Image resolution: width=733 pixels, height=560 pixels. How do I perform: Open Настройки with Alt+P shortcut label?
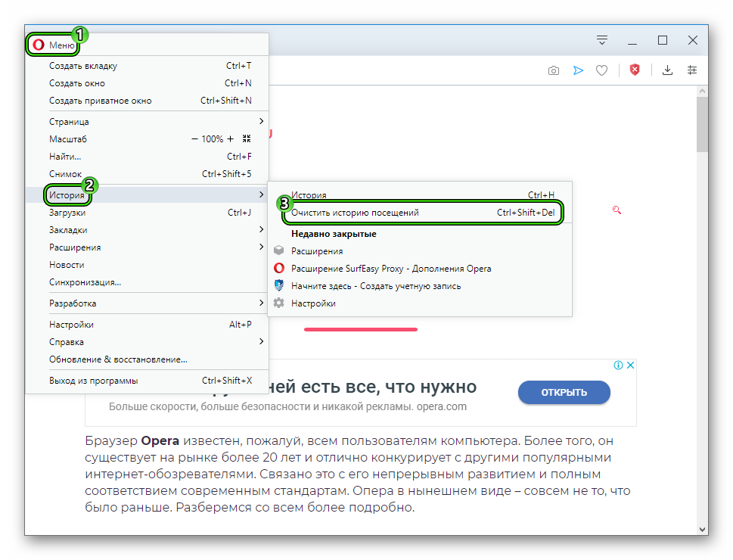[x=148, y=325]
